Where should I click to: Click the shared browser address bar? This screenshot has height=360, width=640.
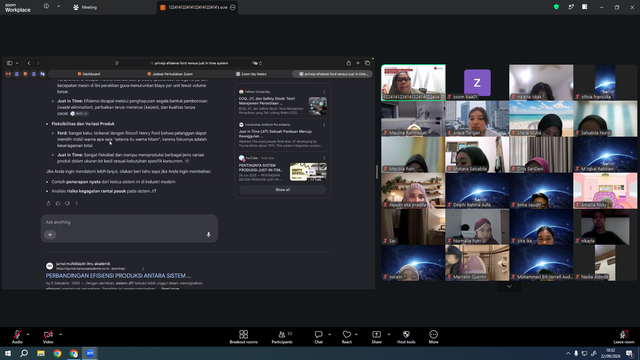click(190, 63)
